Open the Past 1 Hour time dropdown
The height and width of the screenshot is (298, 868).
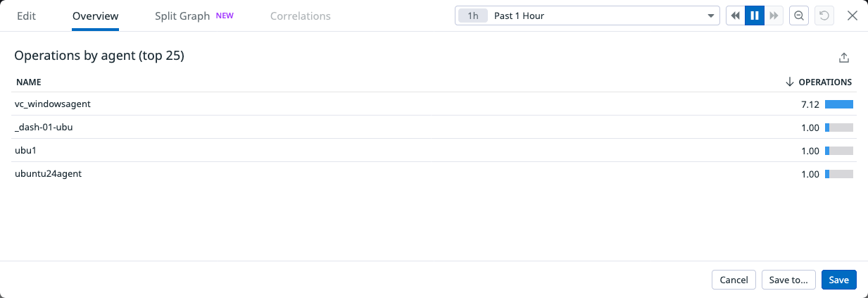click(x=586, y=16)
